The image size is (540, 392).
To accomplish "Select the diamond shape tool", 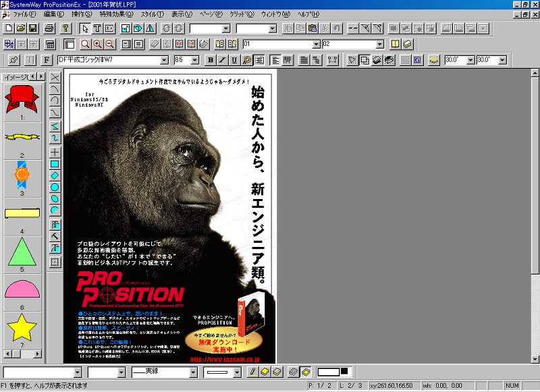I will click(x=55, y=175).
